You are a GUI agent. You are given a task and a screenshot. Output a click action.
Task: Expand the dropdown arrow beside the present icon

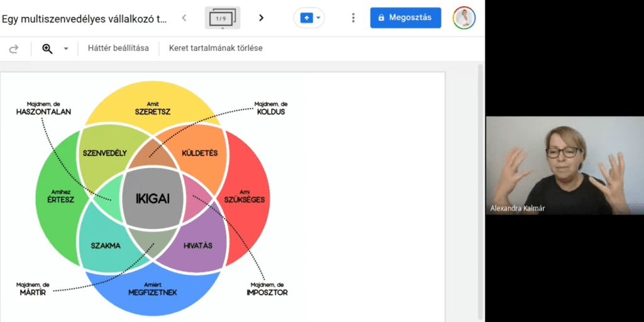click(318, 18)
